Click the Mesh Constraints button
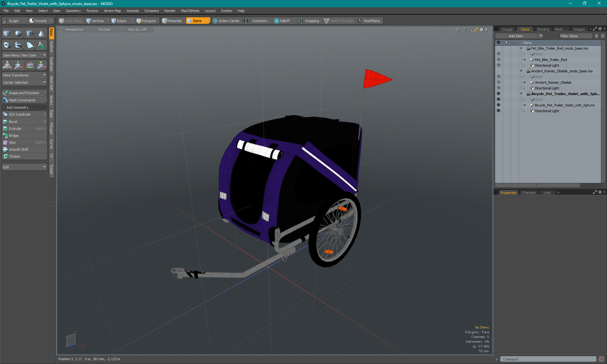The width and height of the screenshot is (607, 364). coord(24,100)
